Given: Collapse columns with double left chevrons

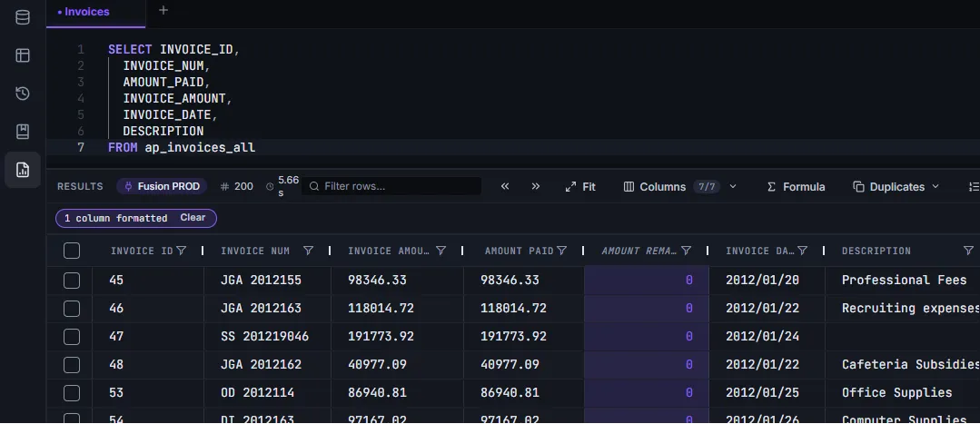Looking at the screenshot, I should coord(505,186).
